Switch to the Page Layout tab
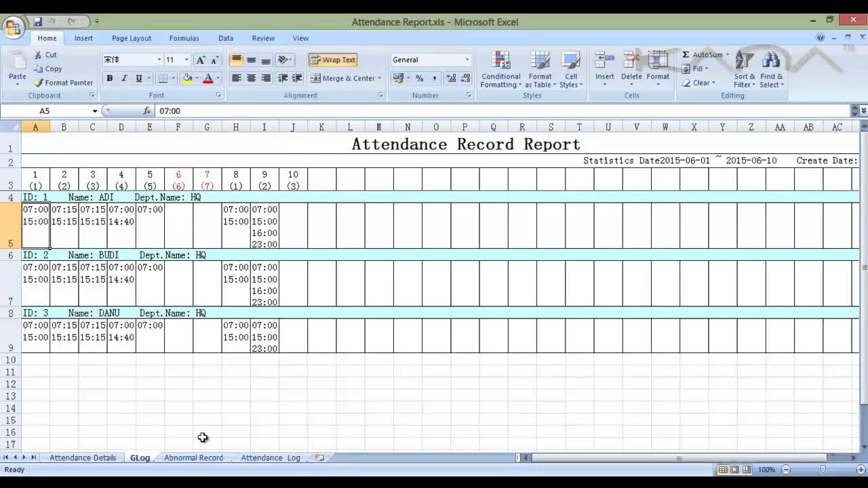This screenshot has height=488, width=868. [132, 38]
